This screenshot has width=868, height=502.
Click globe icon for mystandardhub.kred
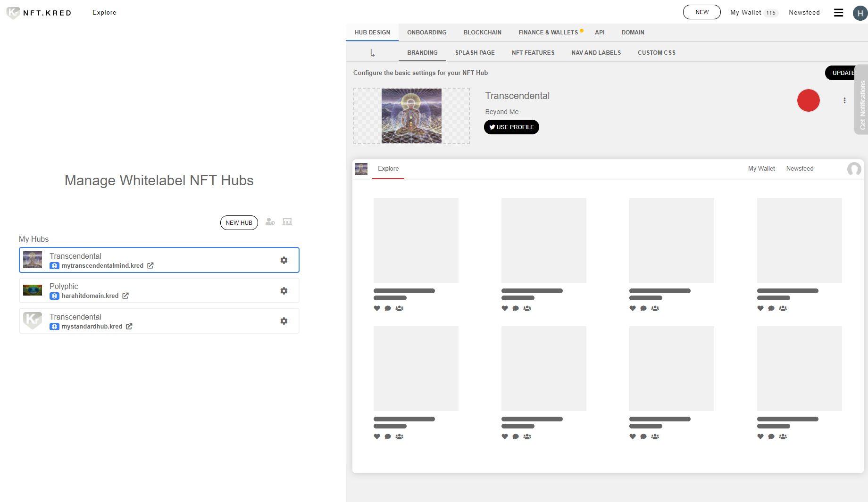pyautogui.click(x=55, y=327)
